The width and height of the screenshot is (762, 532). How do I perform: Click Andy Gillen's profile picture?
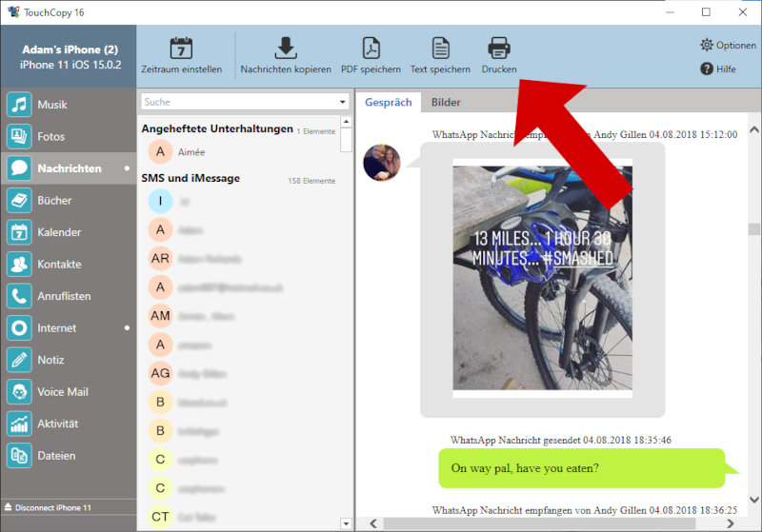[382, 163]
